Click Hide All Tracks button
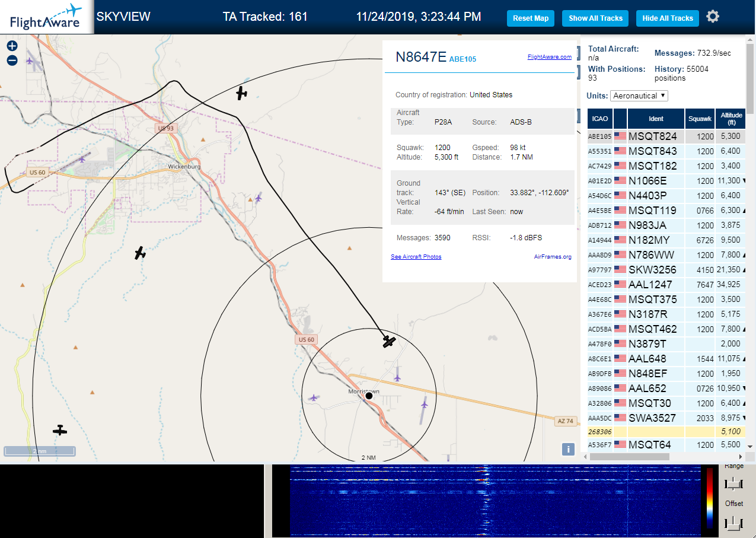The image size is (756, 538). [668, 18]
